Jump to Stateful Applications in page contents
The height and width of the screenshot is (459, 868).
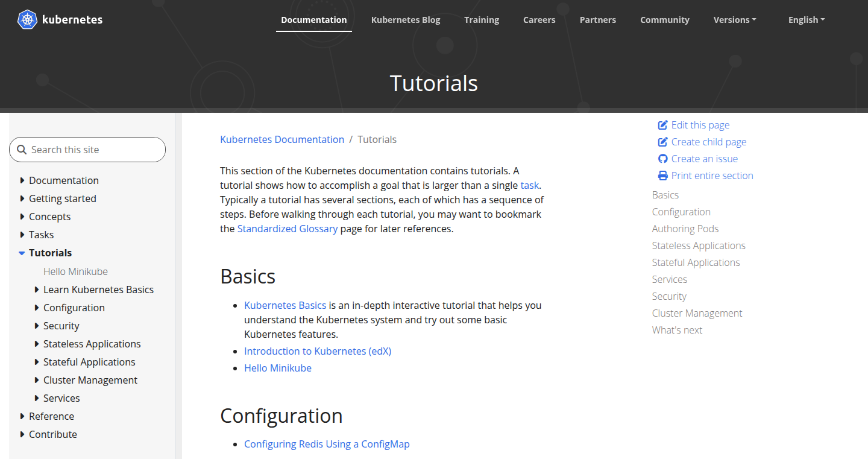(696, 262)
